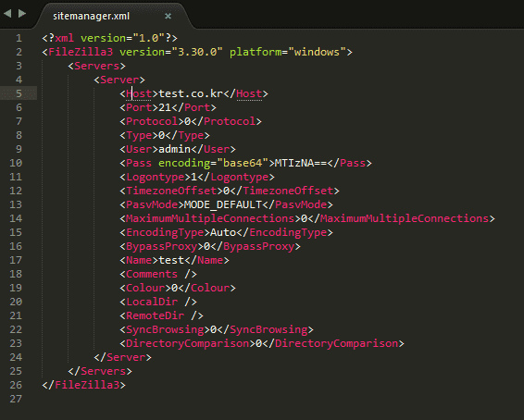Click the Auto EncodingType value

[223, 232]
